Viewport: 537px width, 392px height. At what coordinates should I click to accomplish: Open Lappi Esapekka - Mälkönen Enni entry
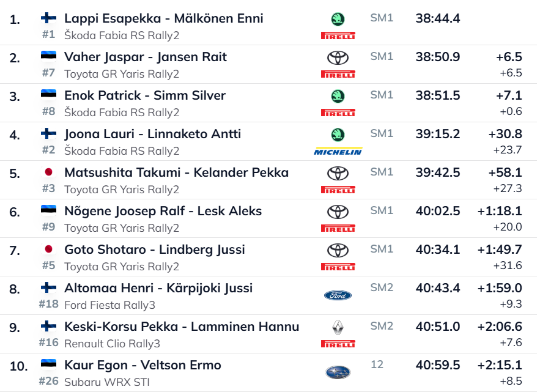click(x=163, y=18)
